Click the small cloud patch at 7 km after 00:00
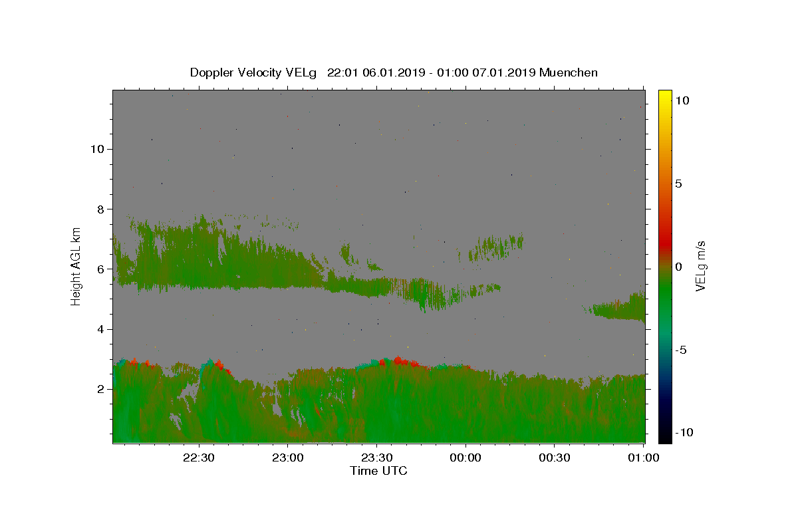Viewport: 798px width, 532px height. pos(495,247)
